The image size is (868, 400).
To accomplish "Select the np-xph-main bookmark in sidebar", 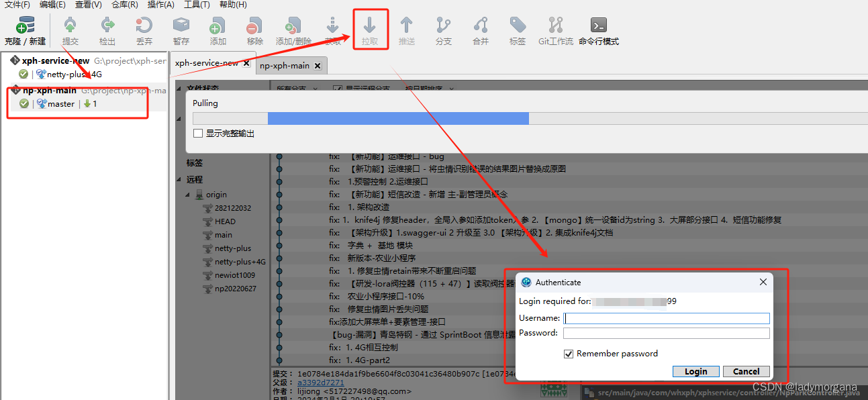I will pyautogui.click(x=85, y=91).
